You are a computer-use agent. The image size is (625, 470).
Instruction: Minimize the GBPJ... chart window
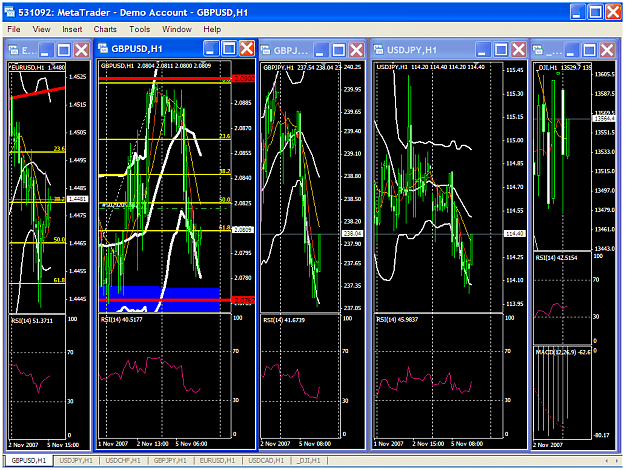[x=321, y=50]
